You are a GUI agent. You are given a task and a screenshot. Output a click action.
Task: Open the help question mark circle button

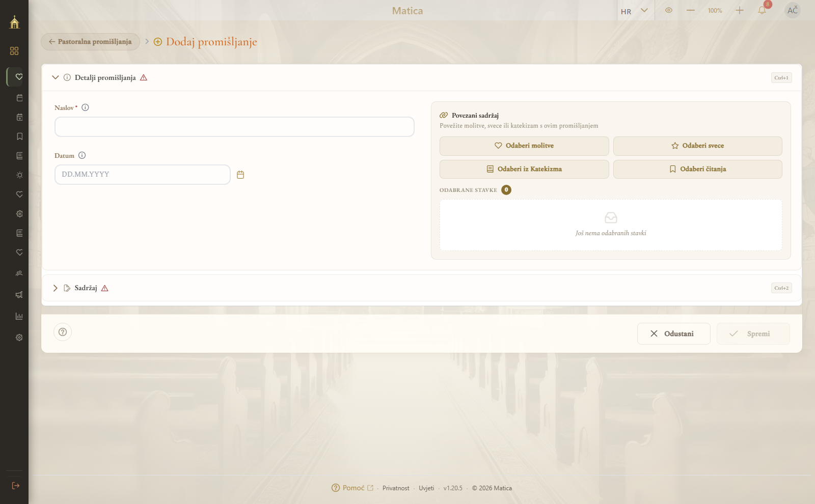click(x=63, y=332)
